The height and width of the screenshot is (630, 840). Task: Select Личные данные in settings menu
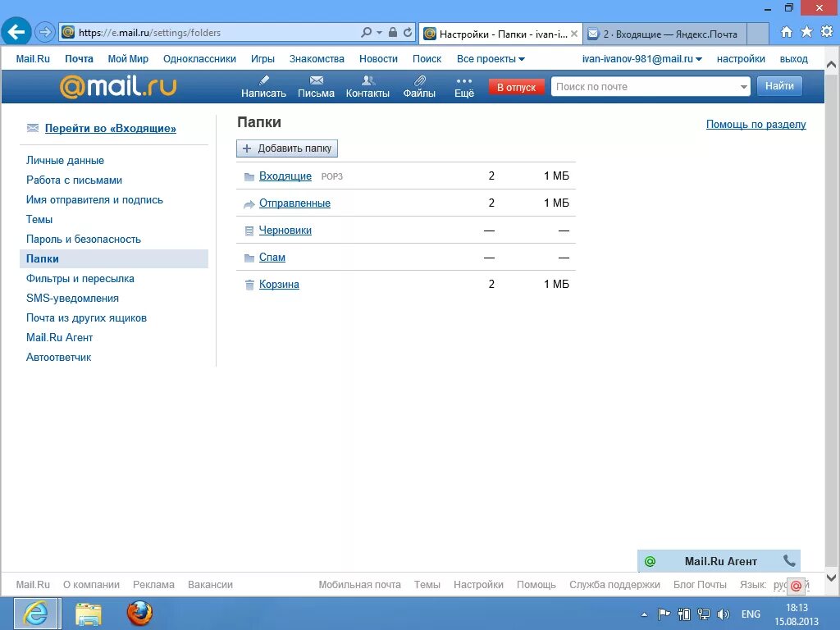(x=65, y=160)
